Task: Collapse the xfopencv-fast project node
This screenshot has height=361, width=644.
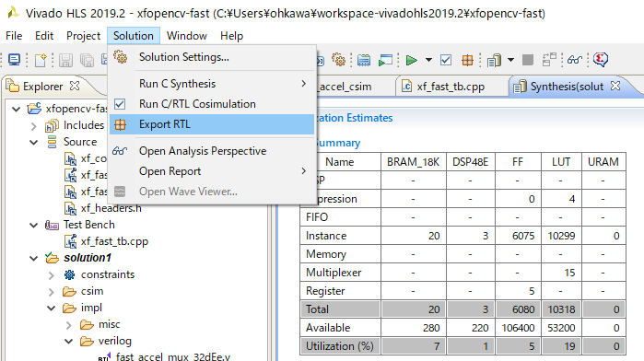Action: 16,109
